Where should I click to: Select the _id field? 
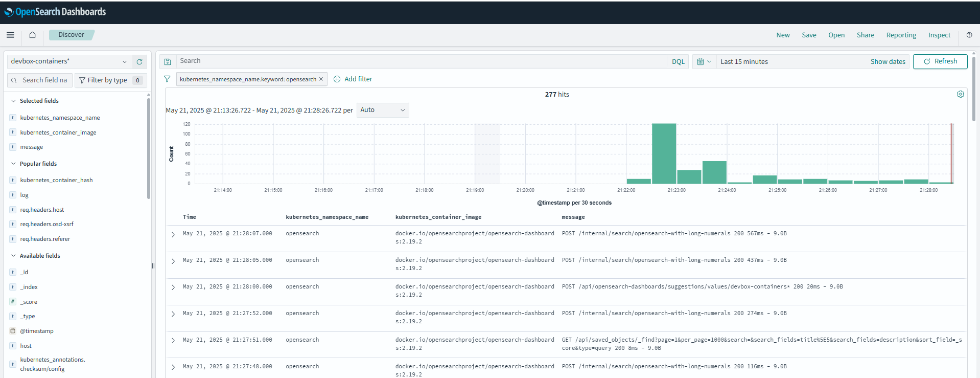pos(24,272)
